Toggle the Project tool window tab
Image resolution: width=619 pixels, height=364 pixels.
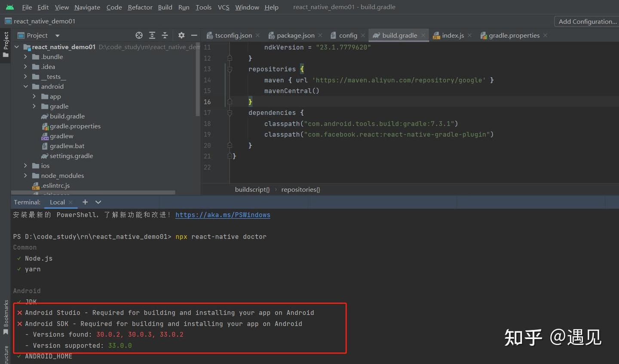tap(6, 43)
